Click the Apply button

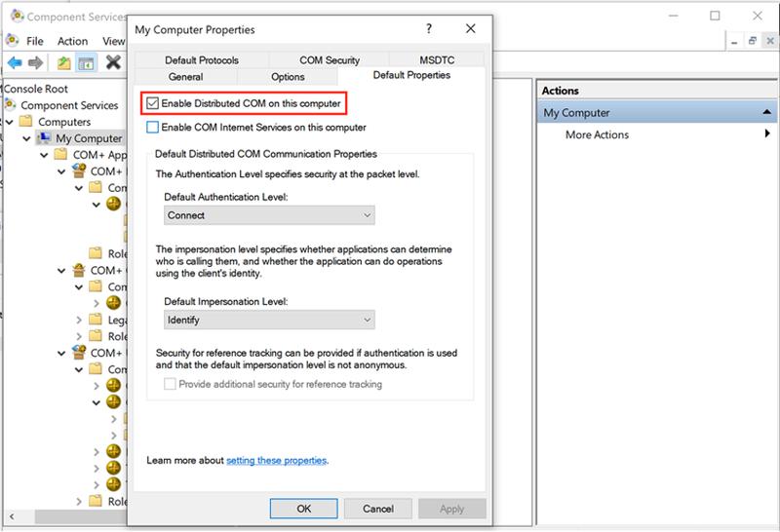pos(452,509)
